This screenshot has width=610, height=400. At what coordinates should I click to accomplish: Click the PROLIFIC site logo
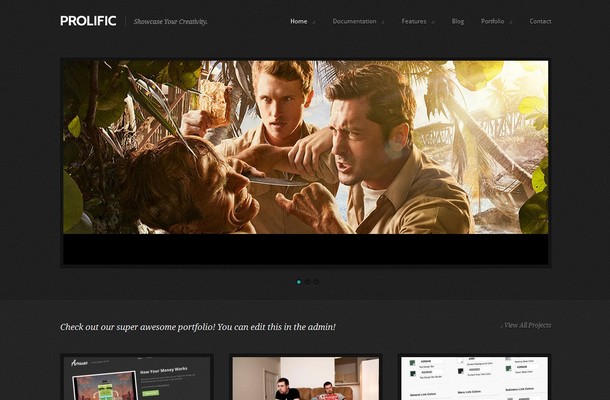[x=88, y=21]
